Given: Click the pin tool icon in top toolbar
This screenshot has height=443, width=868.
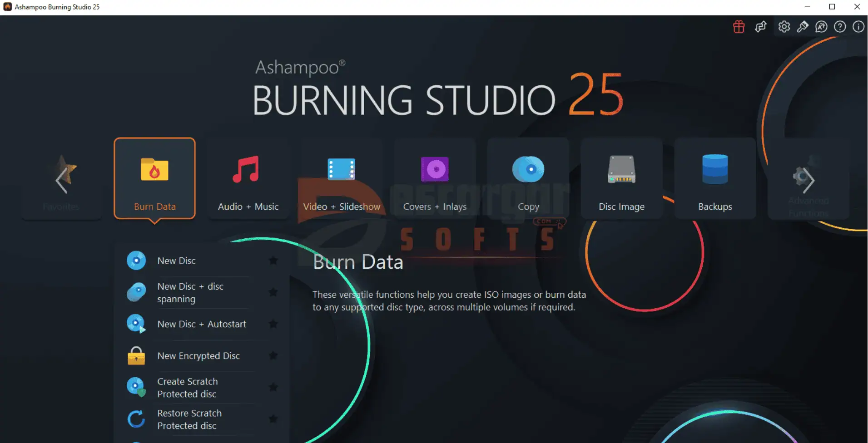Looking at the screenshot, I should (x=803, y=27).
